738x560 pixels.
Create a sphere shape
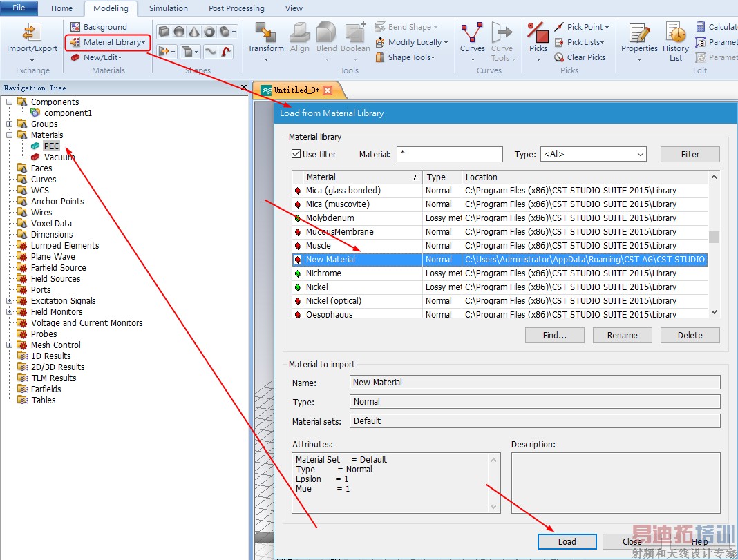point(179,32)
